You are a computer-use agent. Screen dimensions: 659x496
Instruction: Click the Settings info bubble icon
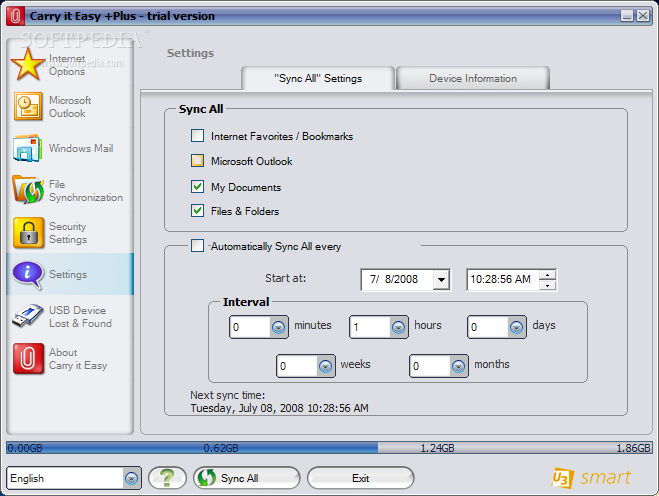pos(28,274)
